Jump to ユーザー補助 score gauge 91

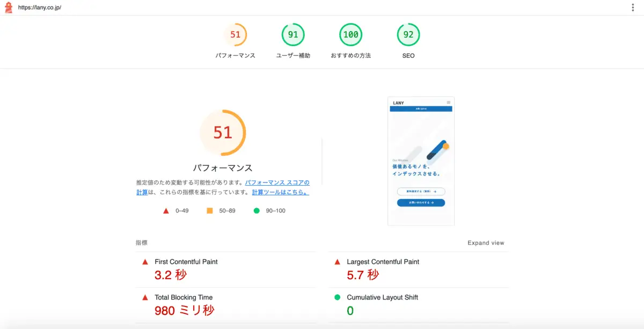[293, 35]
